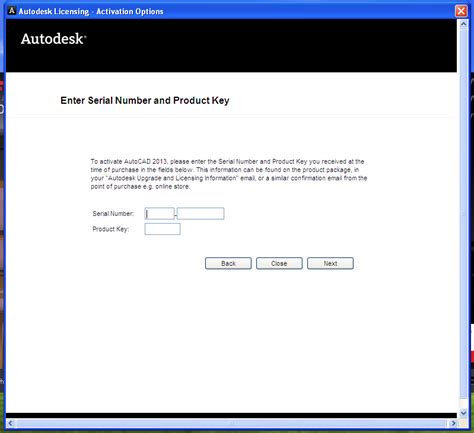Click the Autodesk logo in the header
Screen dimensions: 474x433
click(x=53, y=39)
